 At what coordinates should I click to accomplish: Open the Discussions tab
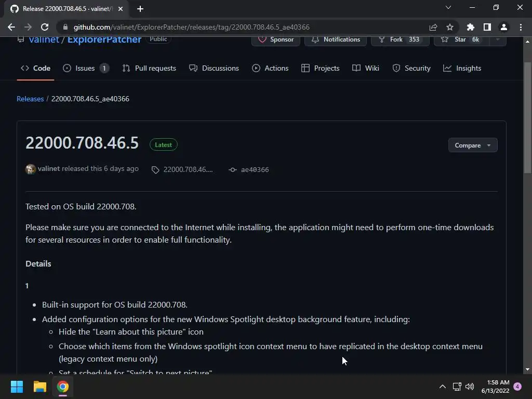point(214,68)
